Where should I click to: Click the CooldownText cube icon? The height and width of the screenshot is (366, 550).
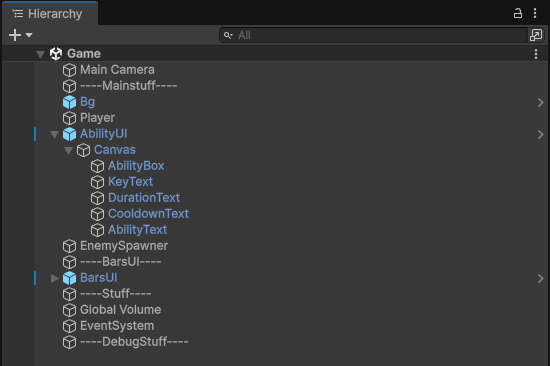point(97,214)
